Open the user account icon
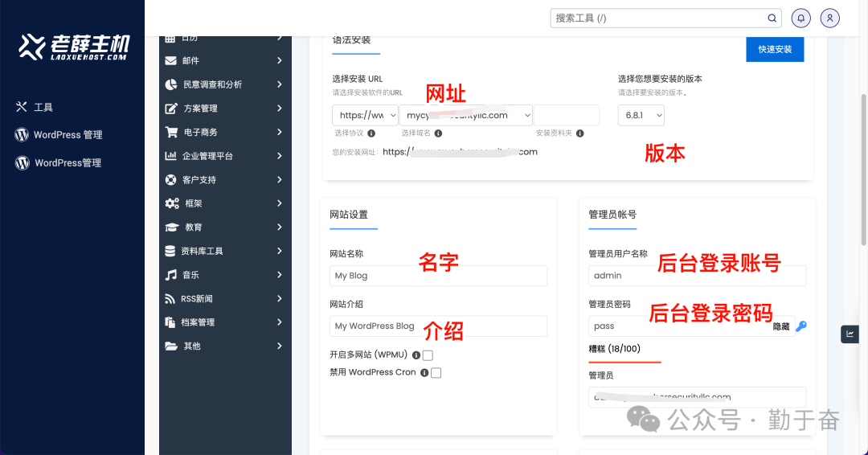Image resolution: width=868 pixels, height=455 pixels. [830, 18]
